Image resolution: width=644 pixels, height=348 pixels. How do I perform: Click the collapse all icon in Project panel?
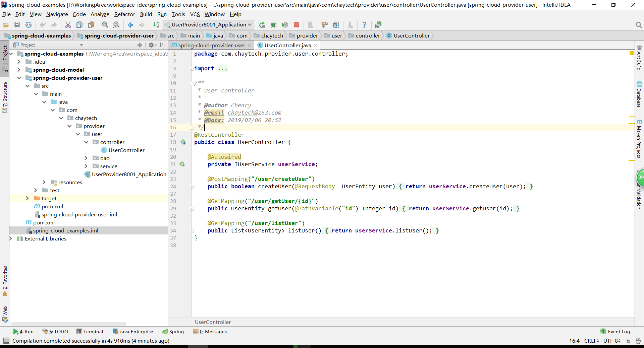point(140,45)
